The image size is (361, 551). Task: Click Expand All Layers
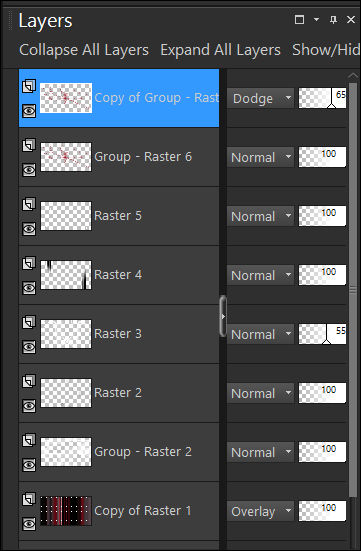pyautogui.click(x=220, y=50)
